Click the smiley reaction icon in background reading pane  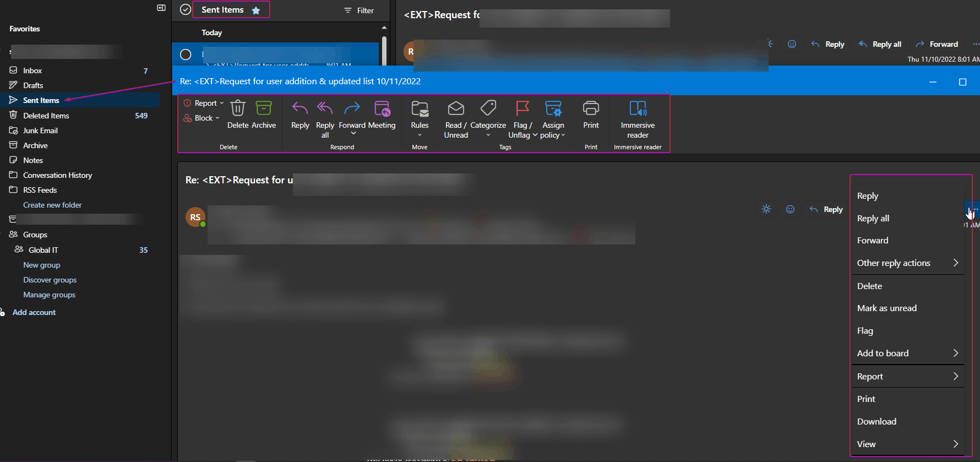tap(792, 44)
